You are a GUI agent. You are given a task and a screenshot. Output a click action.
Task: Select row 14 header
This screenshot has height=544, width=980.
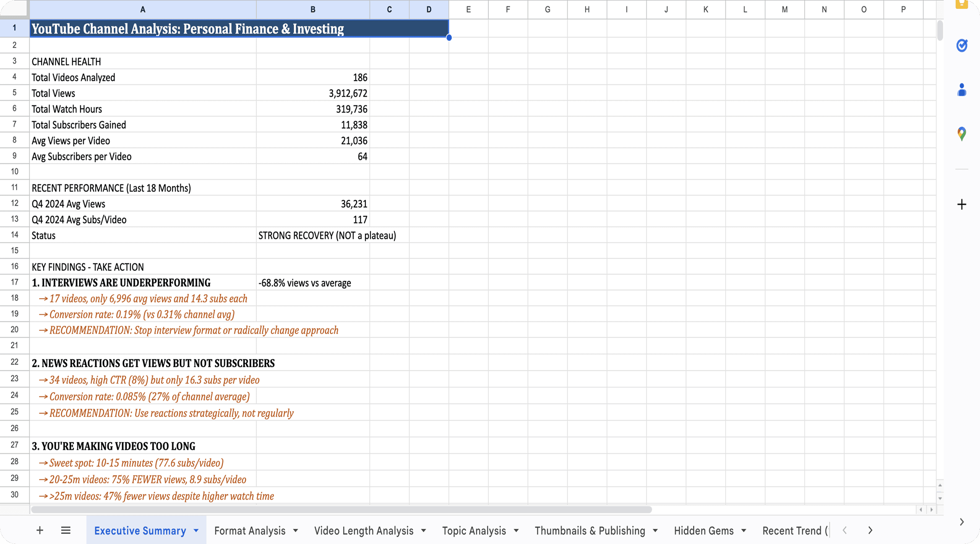(14, 235)
